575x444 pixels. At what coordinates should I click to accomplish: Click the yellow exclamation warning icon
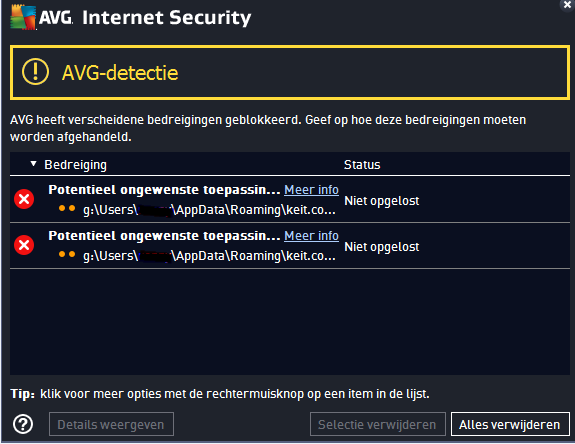tap(35, 72)
